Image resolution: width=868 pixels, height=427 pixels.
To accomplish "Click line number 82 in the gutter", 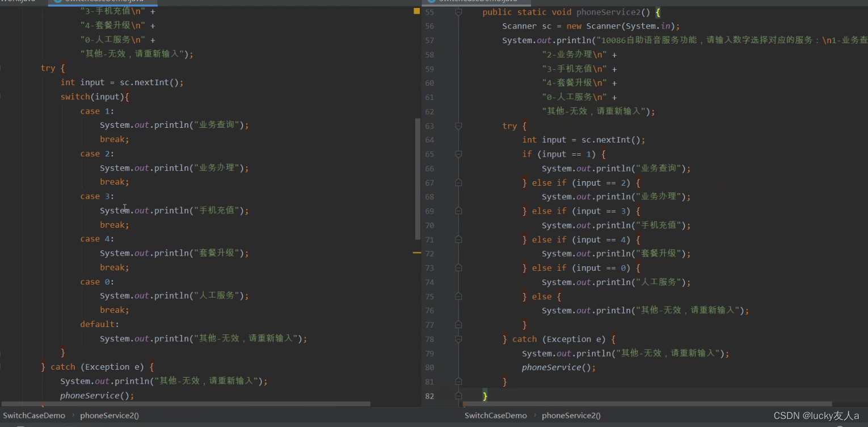I will coord(429,396).
